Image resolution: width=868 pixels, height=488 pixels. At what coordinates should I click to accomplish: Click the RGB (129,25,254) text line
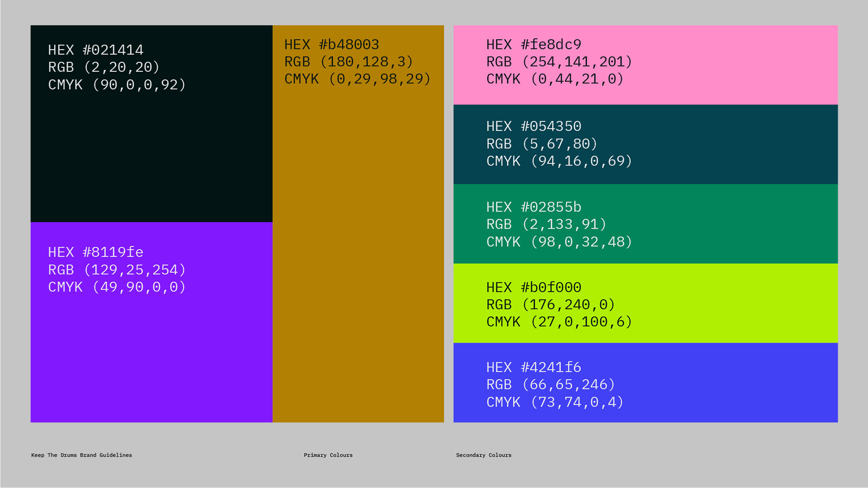[x=117, y=270]
